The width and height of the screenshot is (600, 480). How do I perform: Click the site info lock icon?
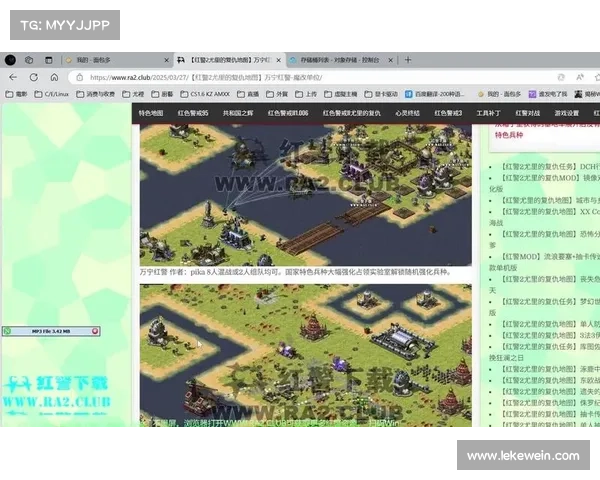tap(80, 77)
